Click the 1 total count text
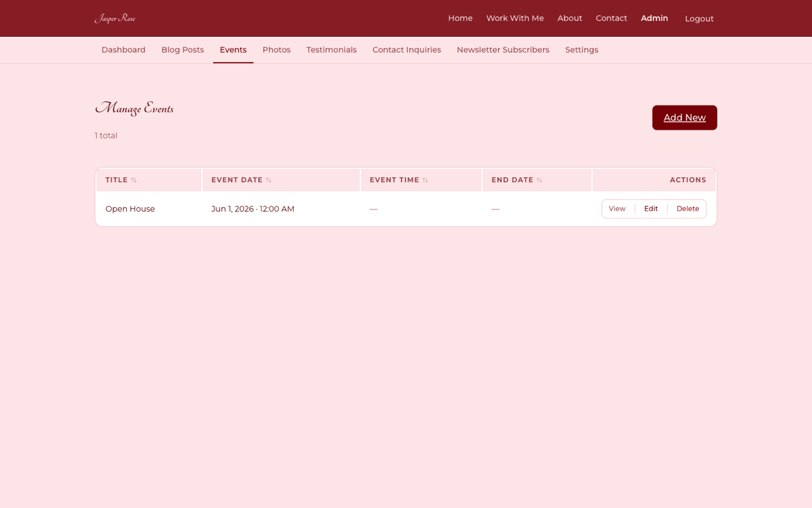The height and width of the screenshot is (508, 812). click(x=106, y=135)
